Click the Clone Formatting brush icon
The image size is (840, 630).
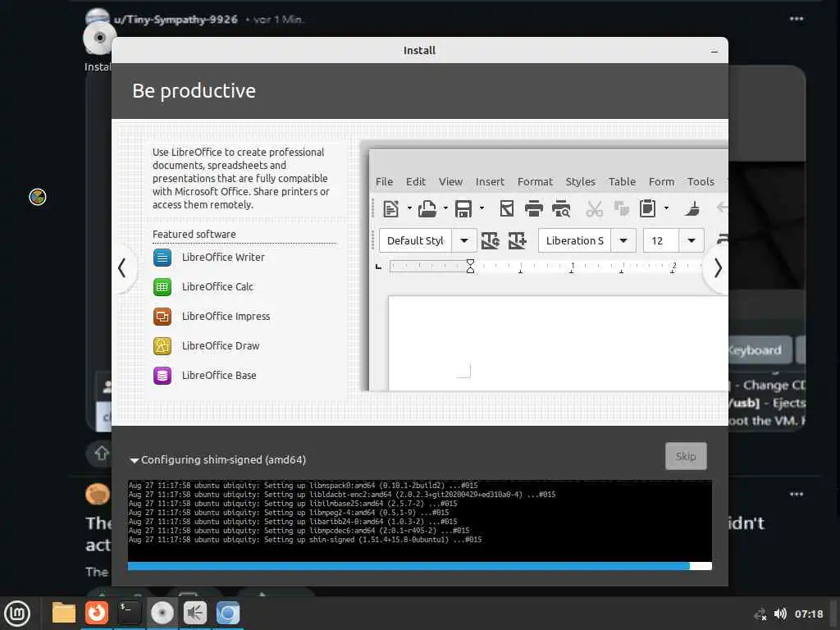pos(692,208)
